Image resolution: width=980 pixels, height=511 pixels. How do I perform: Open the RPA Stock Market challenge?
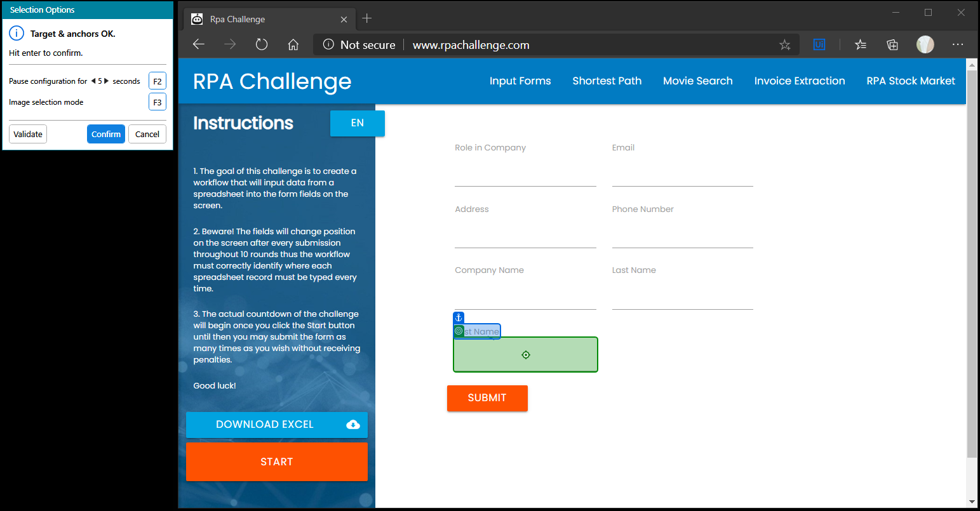(911, 81)
